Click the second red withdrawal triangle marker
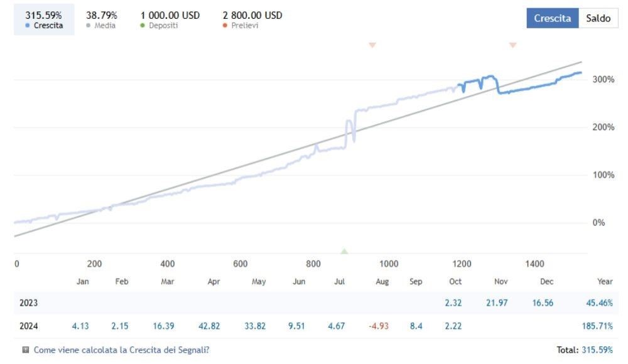628x364 pixels. coord(512,45)
